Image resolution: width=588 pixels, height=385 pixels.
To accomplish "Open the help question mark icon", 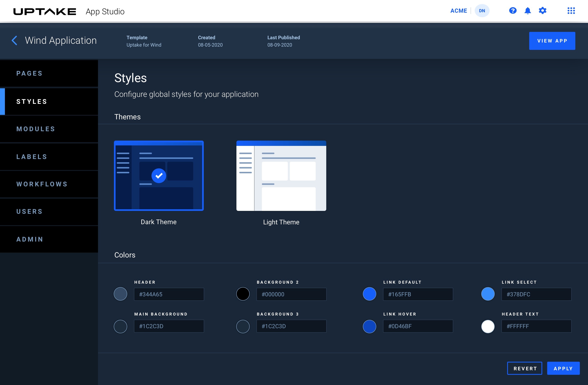I will (x=513, y=11).
